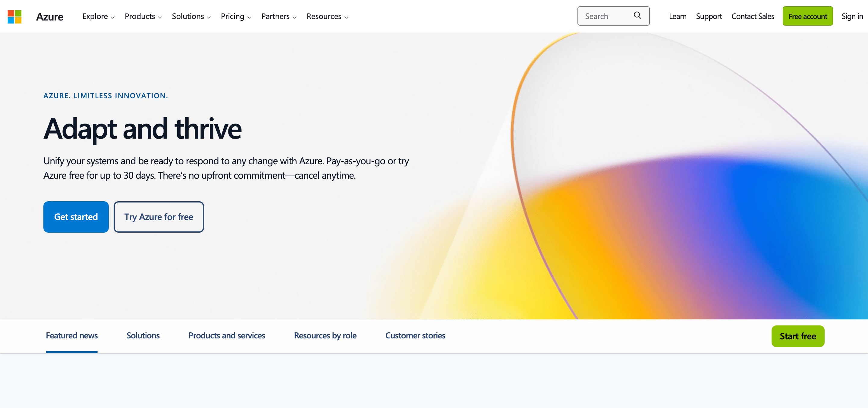Viewport: 868px width, 408px height.
Task: Click the green Free account button
Action: tap(807, 16)
